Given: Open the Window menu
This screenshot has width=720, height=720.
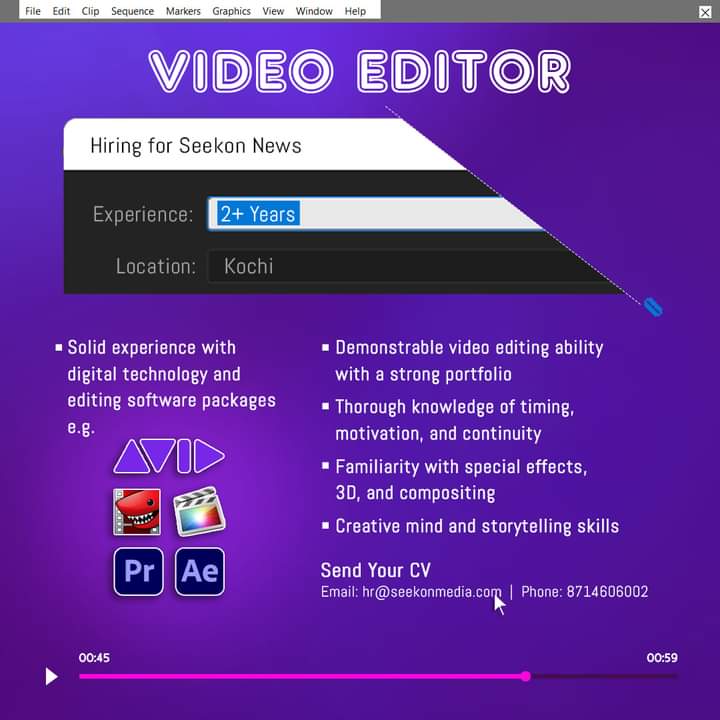Looking at the screenshot, I should coord(314,11).
